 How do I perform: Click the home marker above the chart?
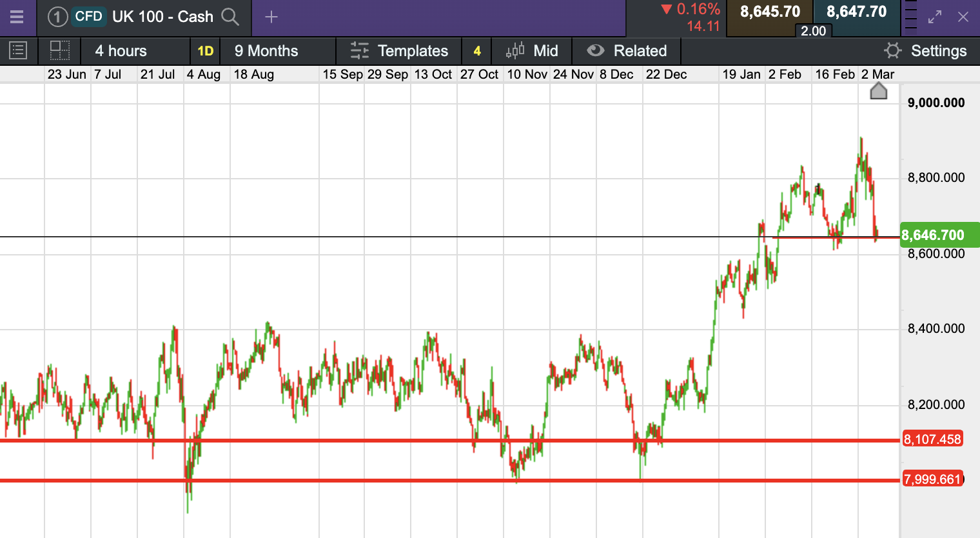tap(879, 91)
